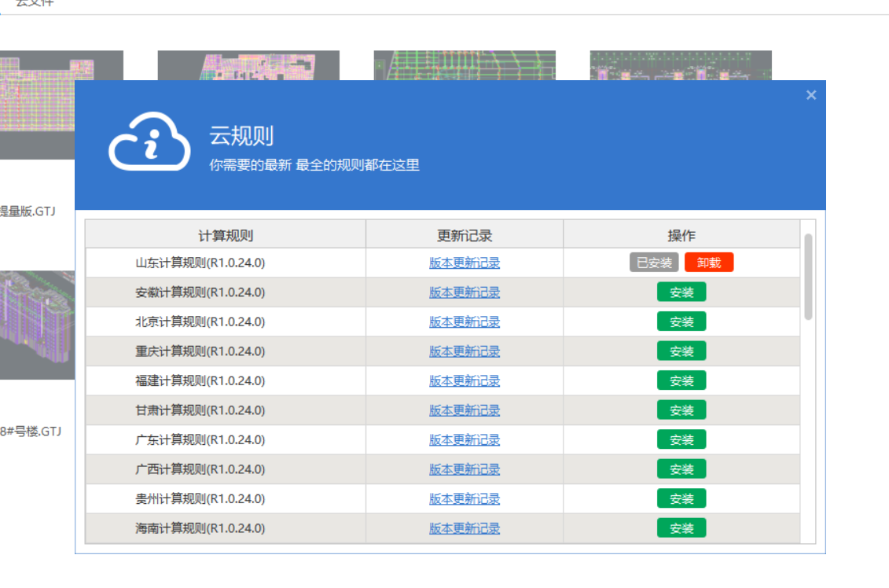Click the rules list vertical scrollbar
The width and height of the screenshot is (889, 588).
click(x=808, y=277)
